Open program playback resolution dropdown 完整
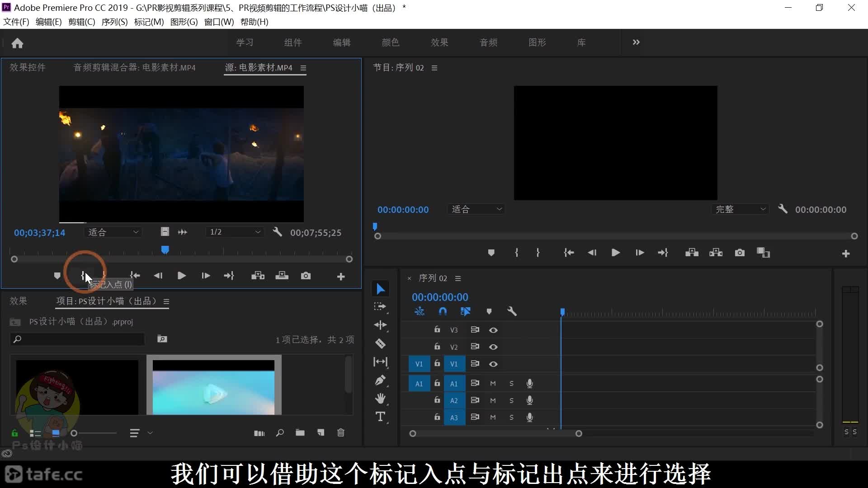Viewport: 868px width, 488px height. (740, 209)
